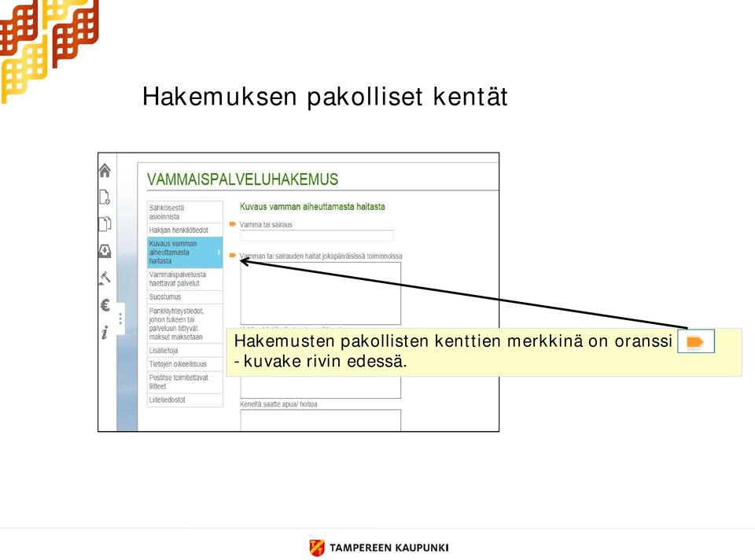Viewport: 755px width, 560px height.
Task: Click the Vamma tai sairaus input field
Action: pyautogui.click(x=317, y=235)
